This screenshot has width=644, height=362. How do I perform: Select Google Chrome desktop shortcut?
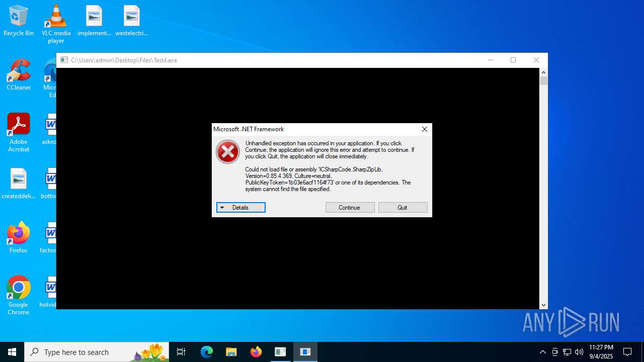[x=19, y=296]
